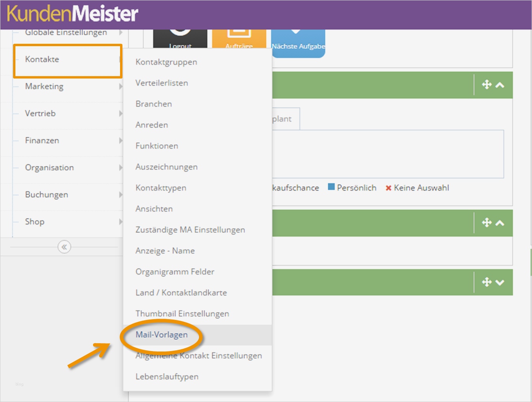Image resolution: width=532 pixels, height=402 pixels.
Task: Collapse the sidebar with the double-chevron button
Action: tap(64, 247)
